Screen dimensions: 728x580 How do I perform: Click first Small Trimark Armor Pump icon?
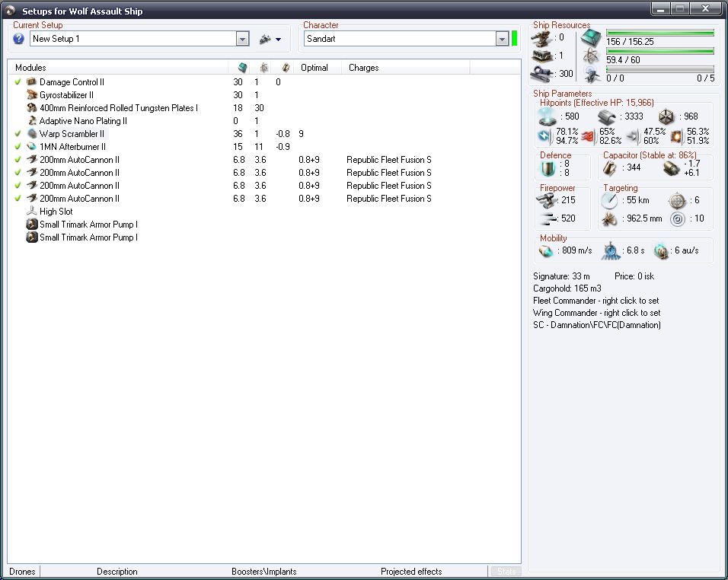click(x=31, y=224)
